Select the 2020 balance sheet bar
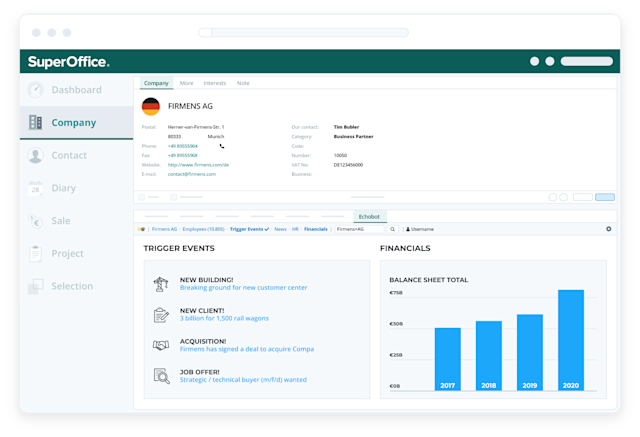This screenshot has width=640, height=437. pos(571,340)
